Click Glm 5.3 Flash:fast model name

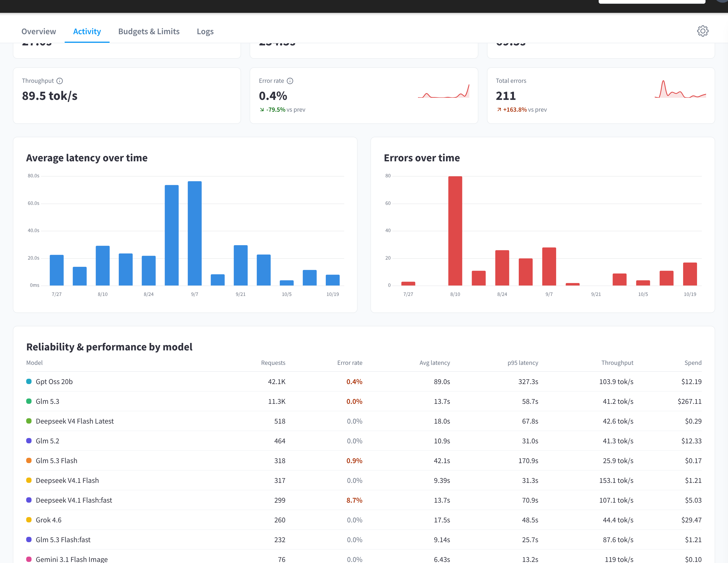coord(63,540)
